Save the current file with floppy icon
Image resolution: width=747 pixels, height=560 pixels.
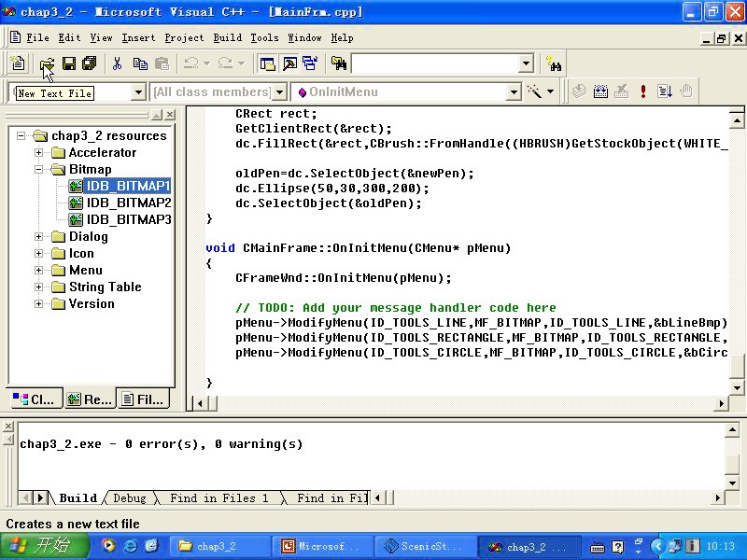point(69,63)
